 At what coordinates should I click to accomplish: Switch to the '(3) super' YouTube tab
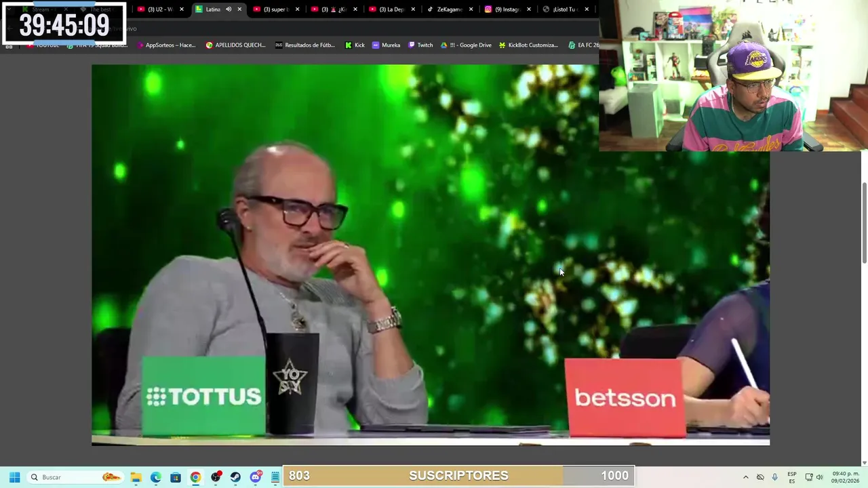275,9
